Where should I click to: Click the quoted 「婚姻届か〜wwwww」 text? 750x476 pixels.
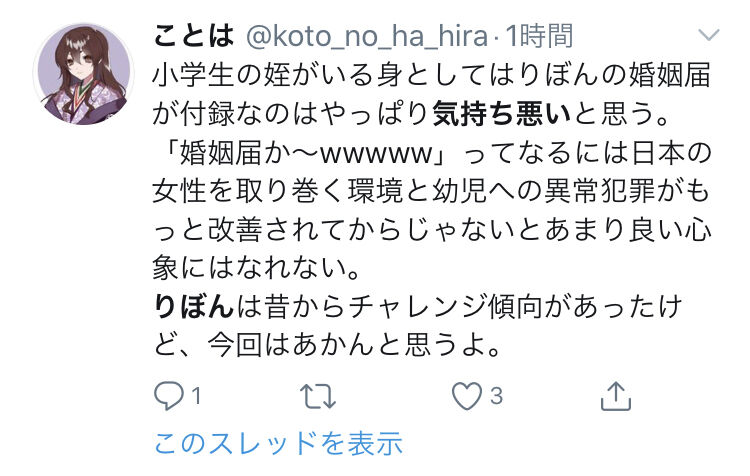click(306, 153)
